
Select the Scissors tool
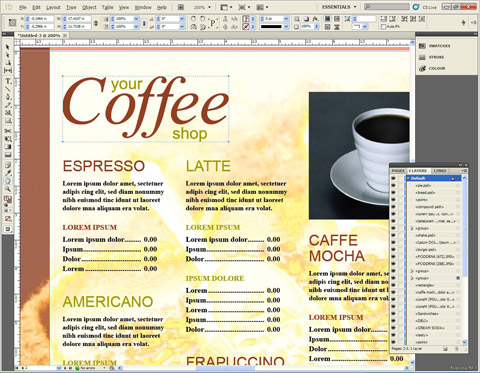[x=7, y=131]
